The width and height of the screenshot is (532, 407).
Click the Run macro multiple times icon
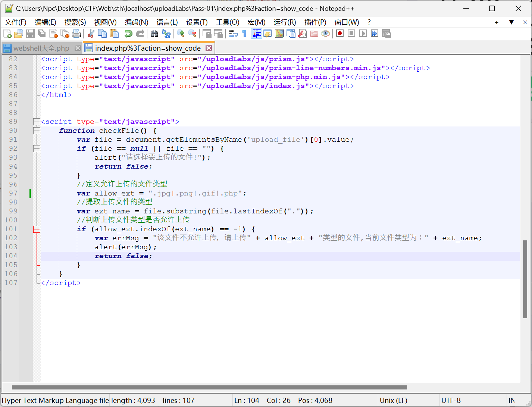(x=375, y=34)
